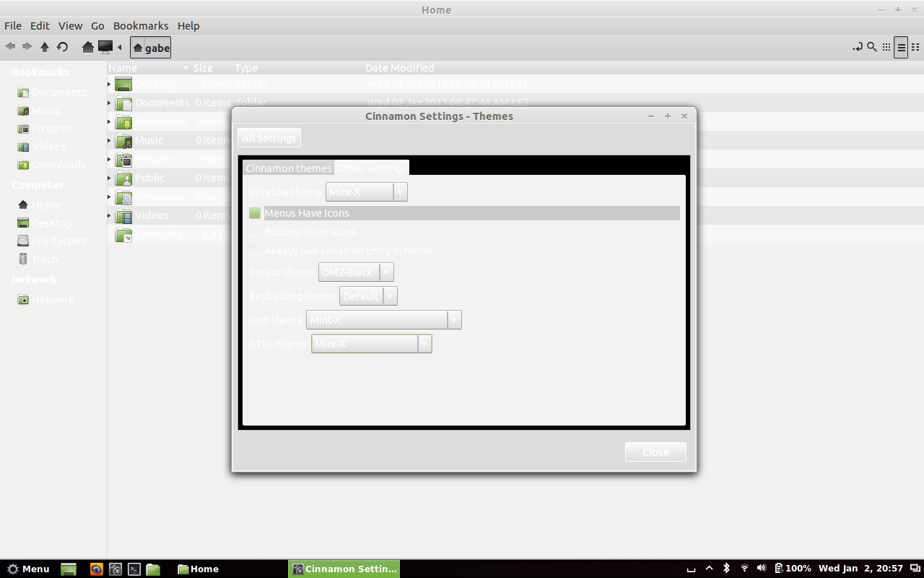Switch to compact view
Image resolution: width=924 pixels, height=578 pixels.
916,46
